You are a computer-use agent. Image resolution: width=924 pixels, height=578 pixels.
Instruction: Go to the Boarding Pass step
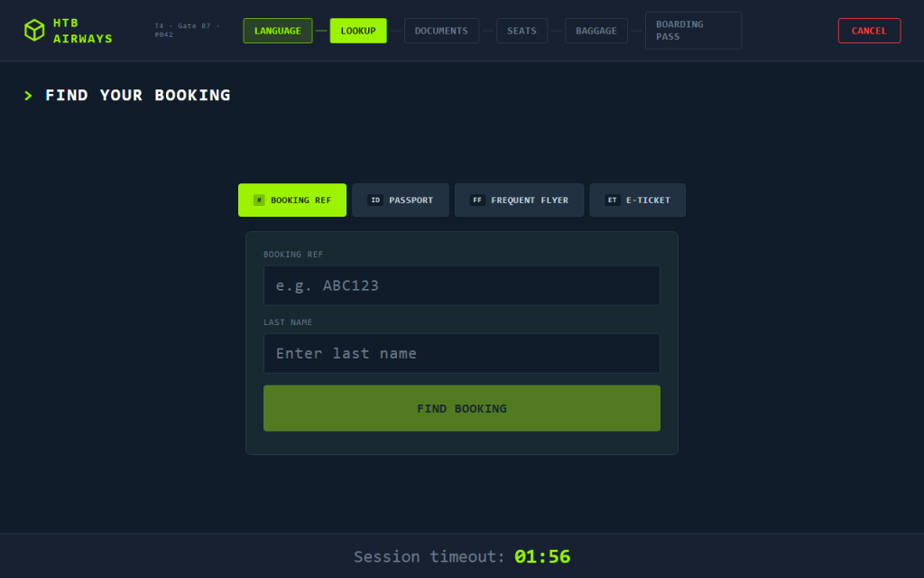click(694, 30)
